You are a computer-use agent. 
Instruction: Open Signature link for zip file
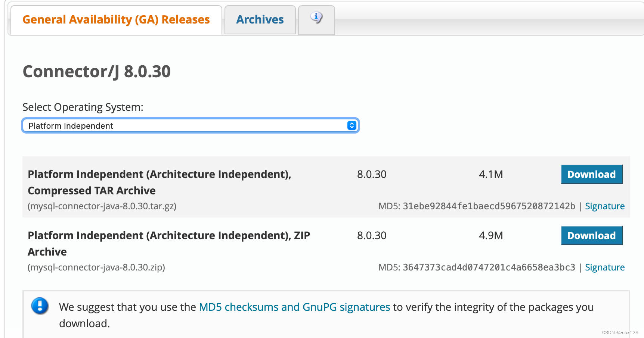(x=605, y=267)
